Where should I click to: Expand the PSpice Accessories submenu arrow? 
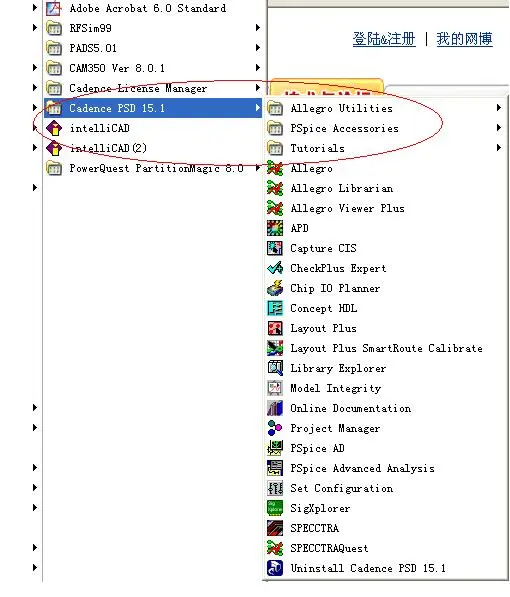pyautogui.click(x=499, y=128)
